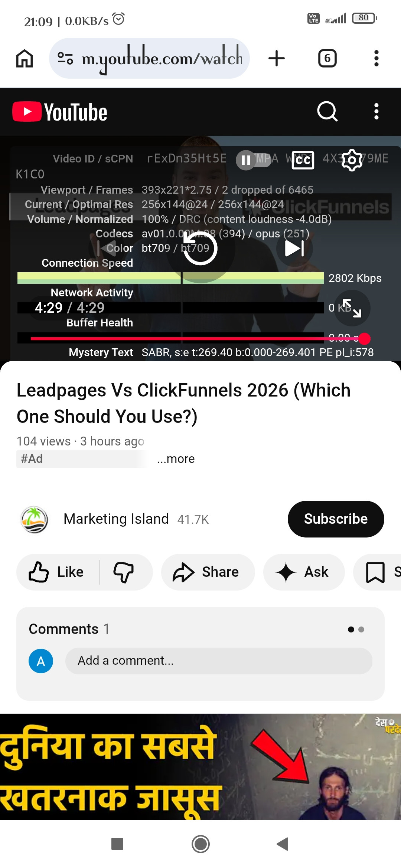Open YouTube search with magnifier icon

(327, 111)
